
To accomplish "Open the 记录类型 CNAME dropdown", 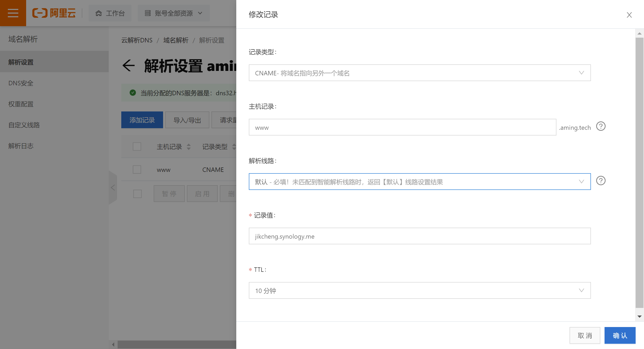I will 419,73.
